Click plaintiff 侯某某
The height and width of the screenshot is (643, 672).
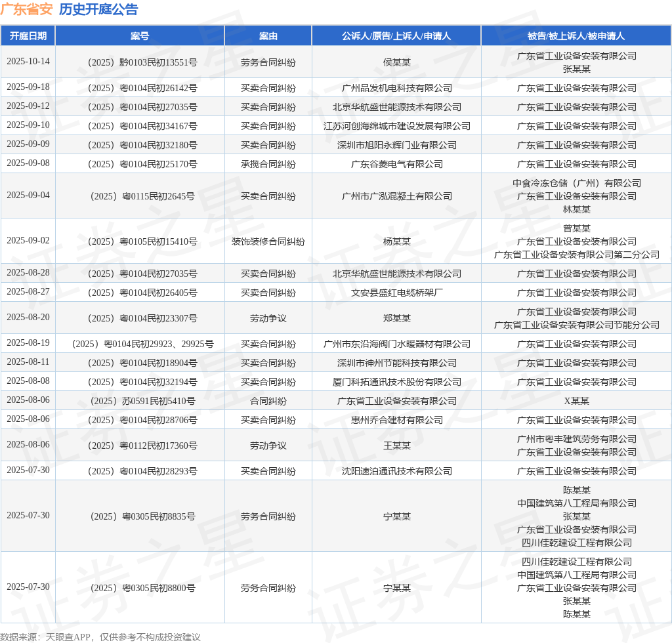pos(397,62)
